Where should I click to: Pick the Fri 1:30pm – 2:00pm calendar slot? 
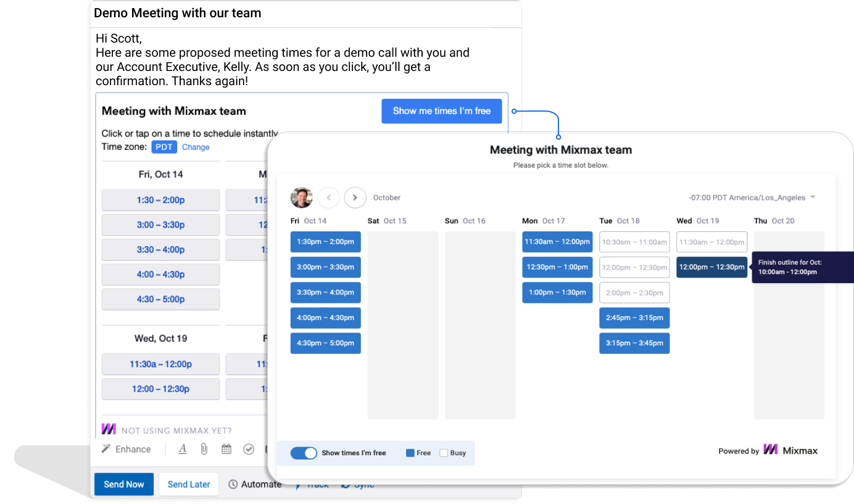point(326,242)
